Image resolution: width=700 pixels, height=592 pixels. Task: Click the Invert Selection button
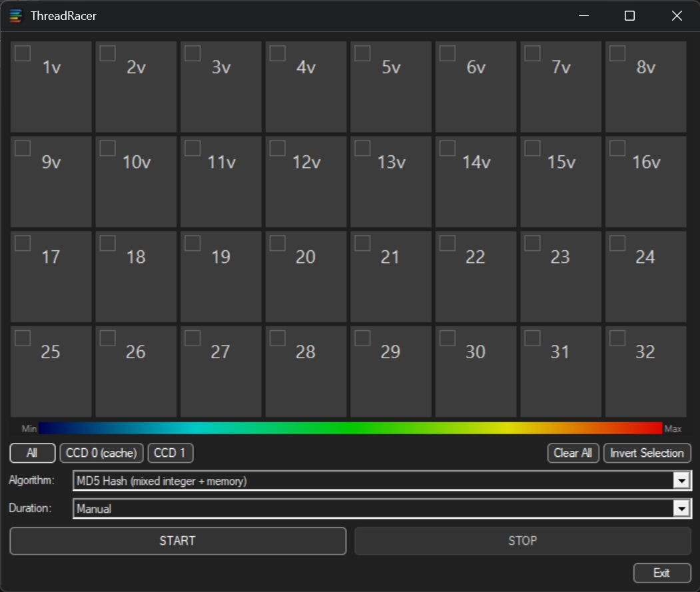[647, 453]
